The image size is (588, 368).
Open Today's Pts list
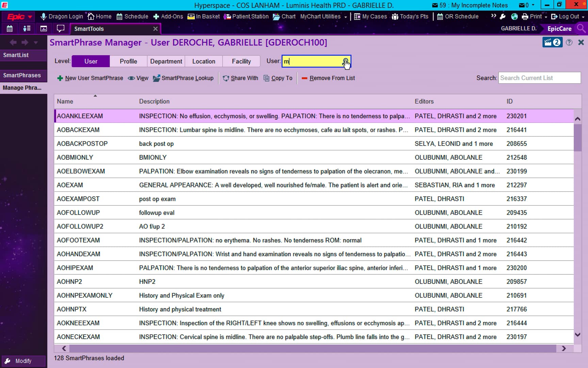(x=410, y=16)
